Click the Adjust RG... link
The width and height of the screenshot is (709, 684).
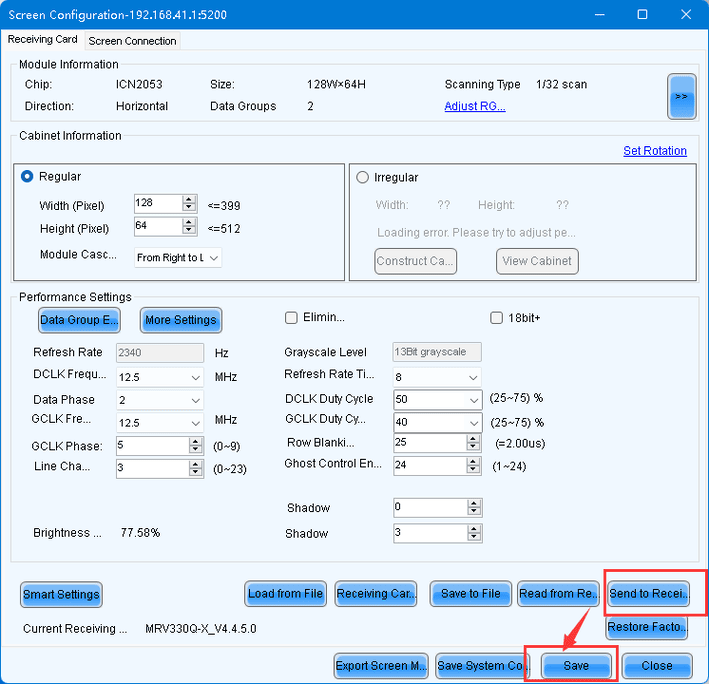pos(475,106)
